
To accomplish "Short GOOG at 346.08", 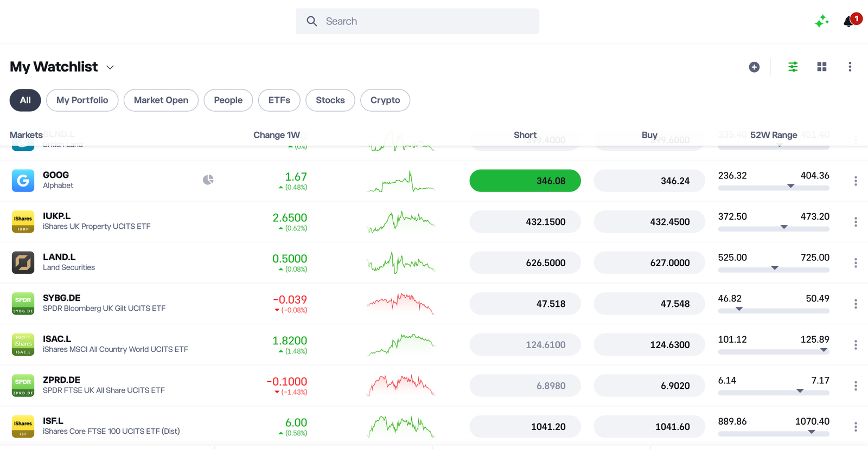I will [x=525, y=181].
